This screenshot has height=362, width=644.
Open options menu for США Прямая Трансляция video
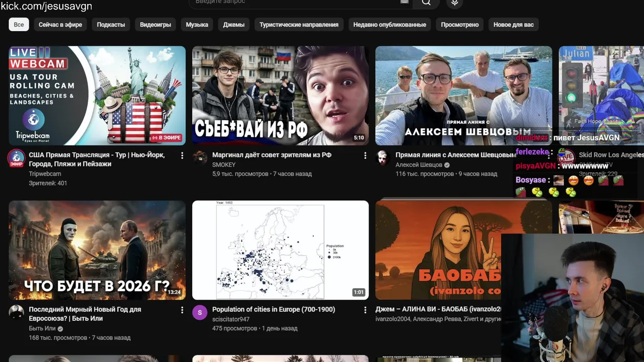[x=182, y=156]
